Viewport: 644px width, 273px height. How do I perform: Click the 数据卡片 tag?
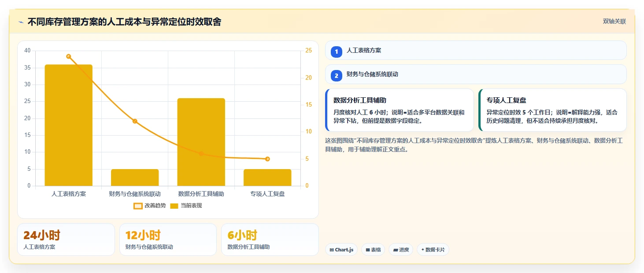pyautogui.click(x=433, y=250)
